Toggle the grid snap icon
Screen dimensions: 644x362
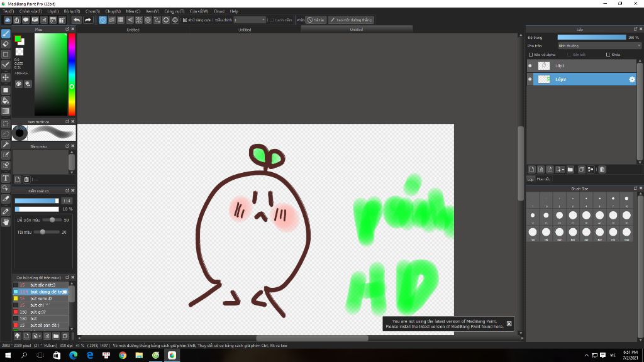[121, 19]
